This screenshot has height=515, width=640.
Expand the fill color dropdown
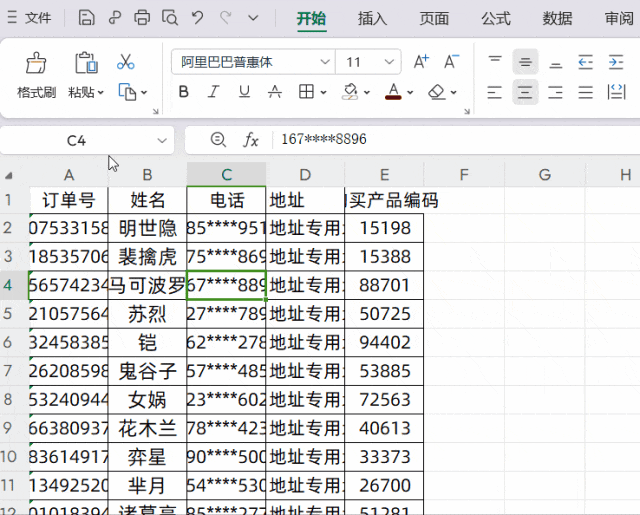click(x=367, y=93)
